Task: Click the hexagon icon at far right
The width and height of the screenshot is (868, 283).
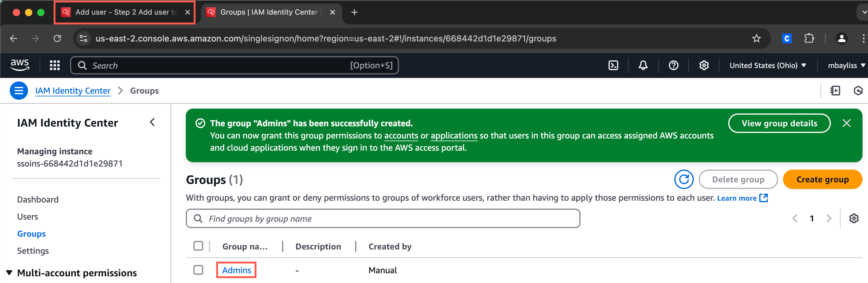Action: 858,90
